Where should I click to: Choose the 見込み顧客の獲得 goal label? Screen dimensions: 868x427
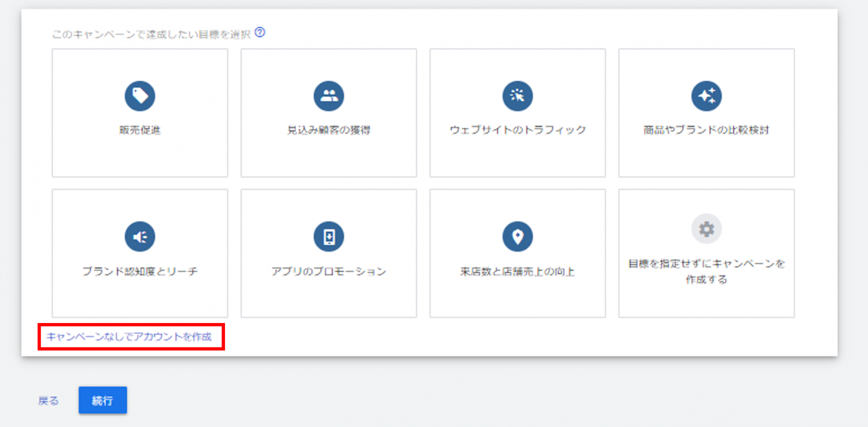point(328,130)
